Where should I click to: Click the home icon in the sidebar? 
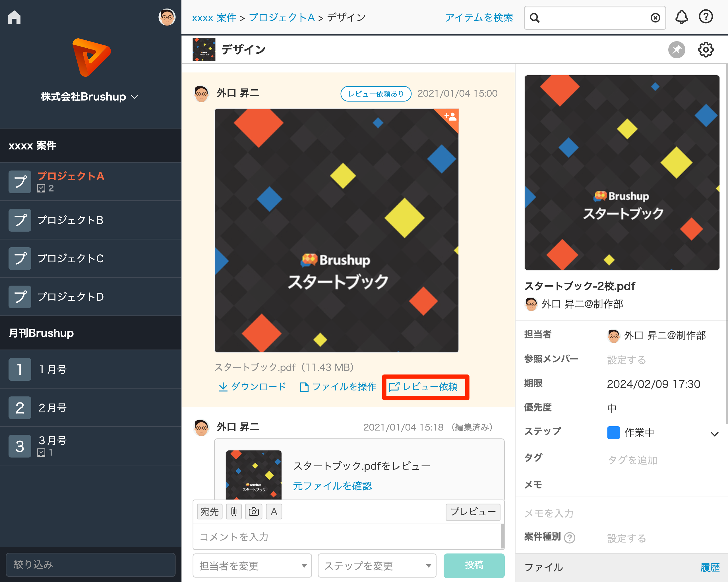coord(13,17)
